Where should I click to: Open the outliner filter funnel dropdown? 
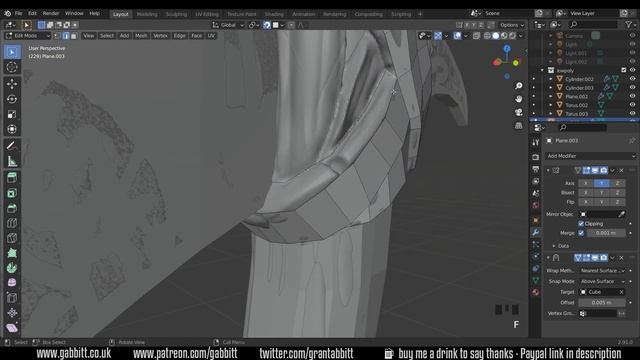(x=630, y=25)
